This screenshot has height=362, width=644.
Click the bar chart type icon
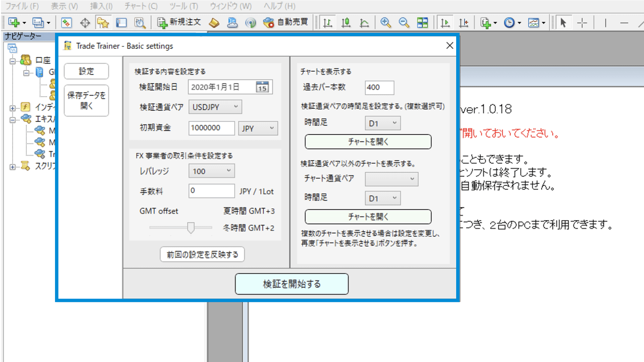pos(327,22)
